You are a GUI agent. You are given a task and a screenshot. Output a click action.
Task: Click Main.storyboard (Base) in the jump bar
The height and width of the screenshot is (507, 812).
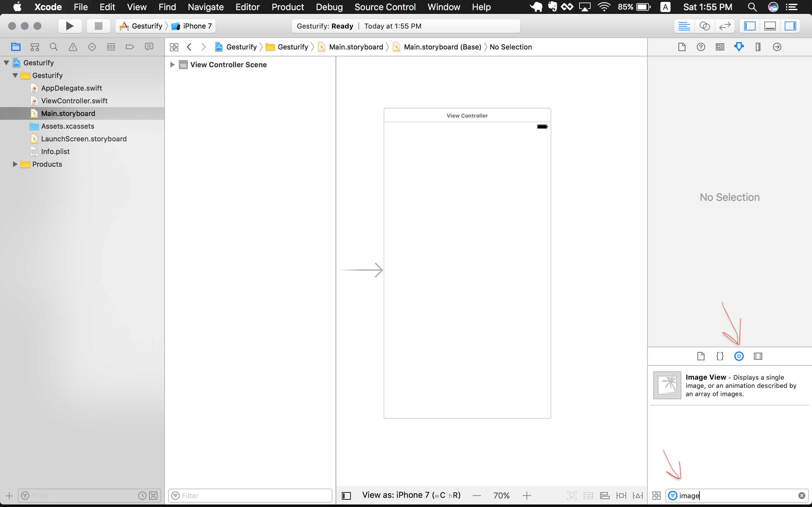442,47
